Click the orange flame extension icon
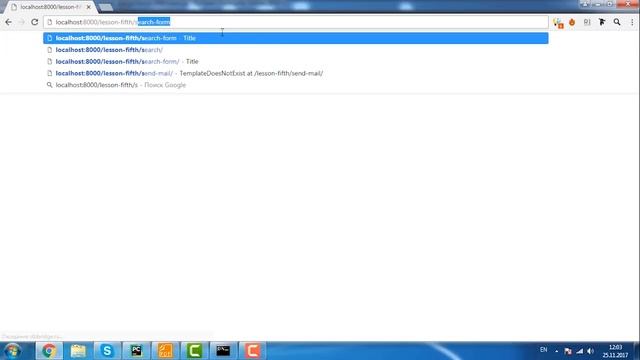Screen dimensions: 640x360 click(572, 22)
